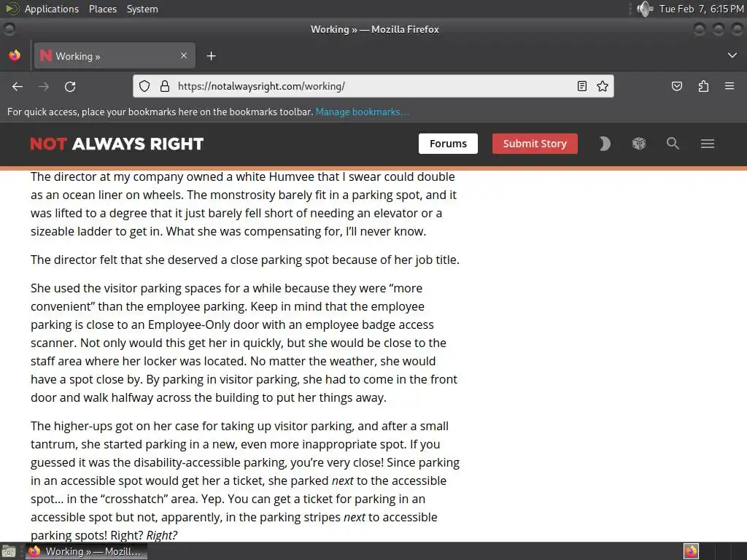Open Manage bookmarks link
The width and height of the screenshot is (747, 560).
click(x=362, y=112)
